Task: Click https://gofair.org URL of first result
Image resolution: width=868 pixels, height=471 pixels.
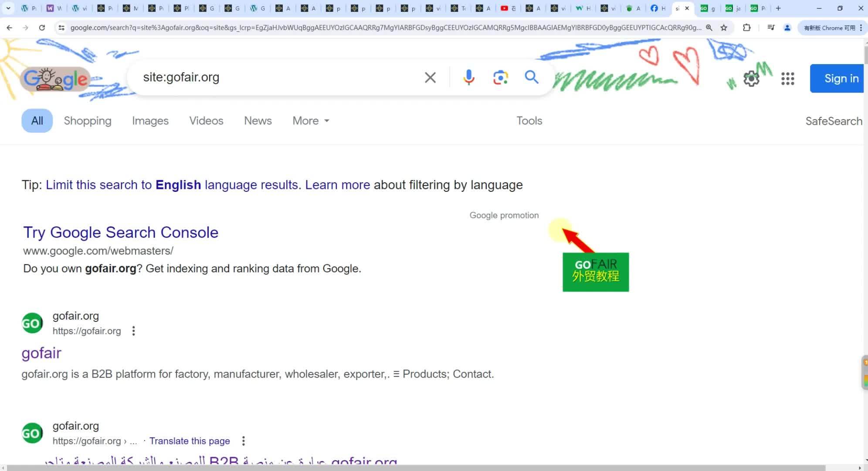Action: 87,331
